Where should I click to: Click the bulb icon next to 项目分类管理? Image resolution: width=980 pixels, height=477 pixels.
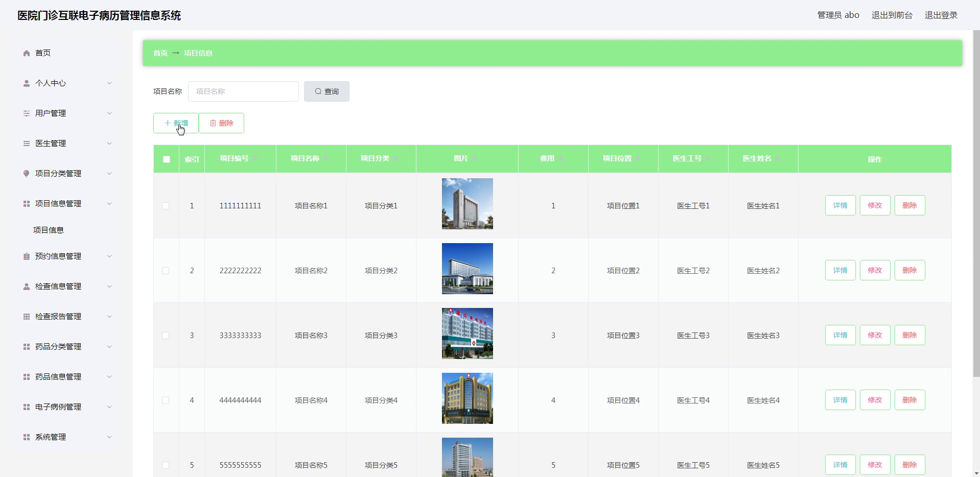[27, 174]
